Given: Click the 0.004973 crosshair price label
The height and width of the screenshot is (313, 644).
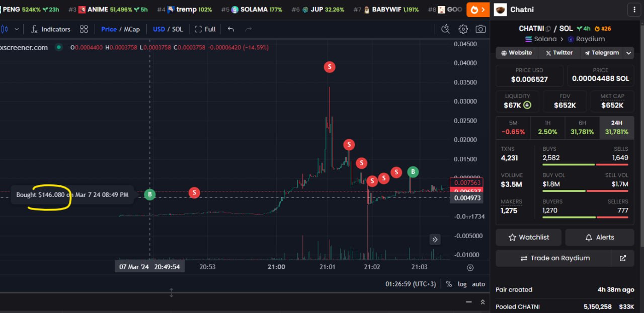Looking at the screenshot, I should point(466,198).
